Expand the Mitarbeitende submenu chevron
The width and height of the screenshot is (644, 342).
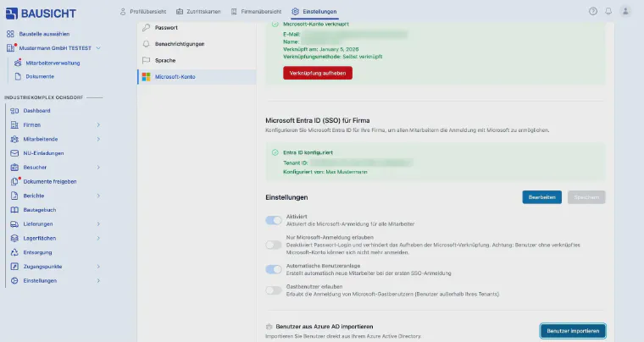click(98, 139)
